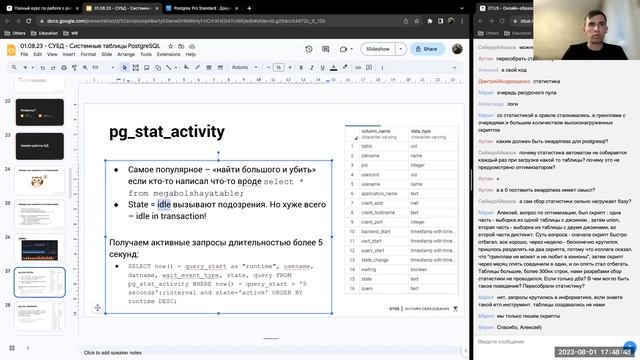This screenshot has height=360, width=640.
Task: Click the move-to-folder icon beside title
Action: (x=181, y=46)
